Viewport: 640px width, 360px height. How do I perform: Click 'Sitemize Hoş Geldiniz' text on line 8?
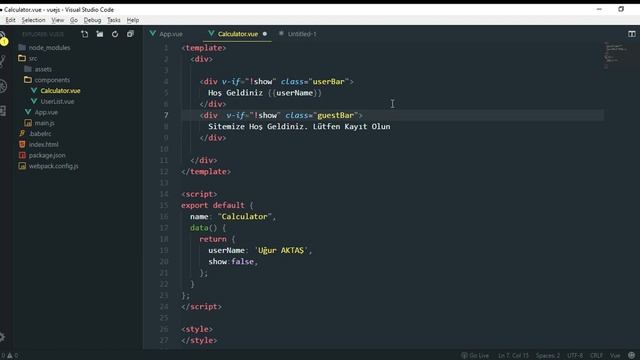pyautogui.click(x=258, y=127)
